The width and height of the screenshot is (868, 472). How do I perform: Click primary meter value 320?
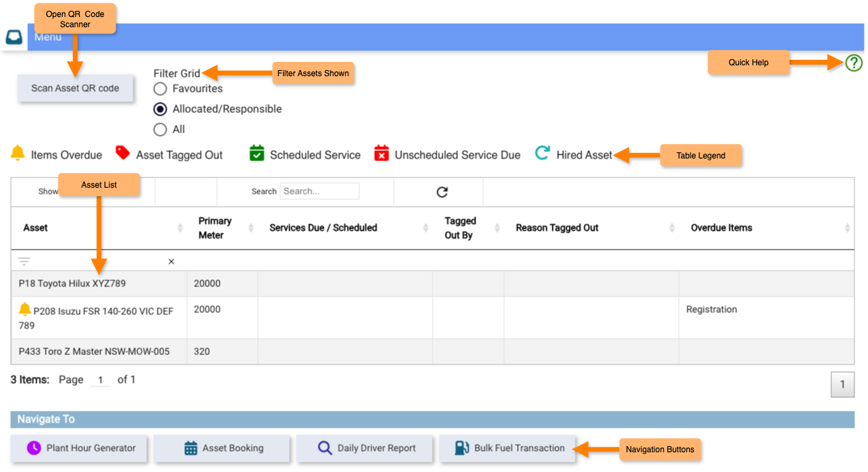[x=202, y=352]
